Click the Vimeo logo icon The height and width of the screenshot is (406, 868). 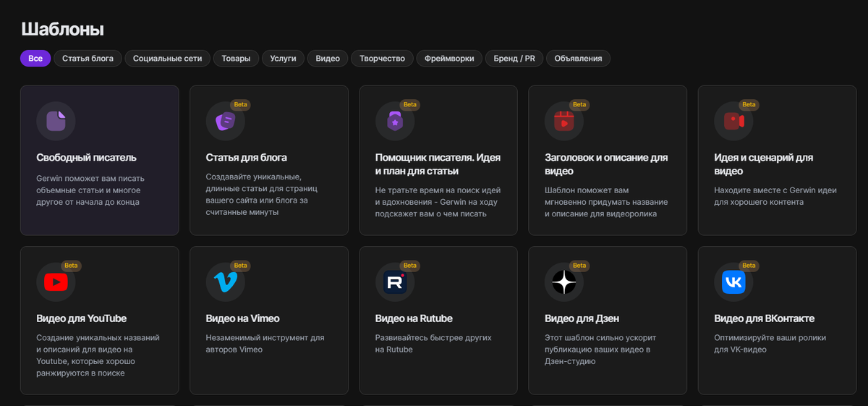225,282
